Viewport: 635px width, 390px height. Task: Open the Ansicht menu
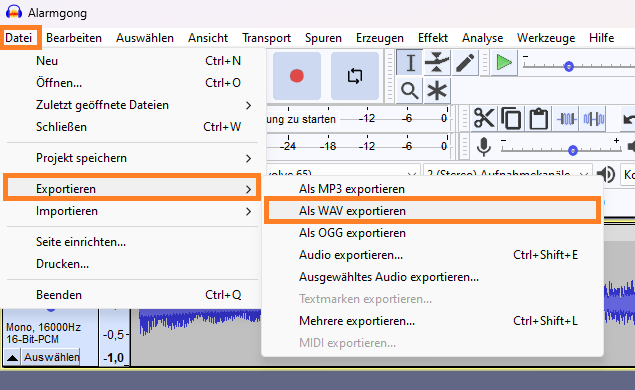click(208, 38)
